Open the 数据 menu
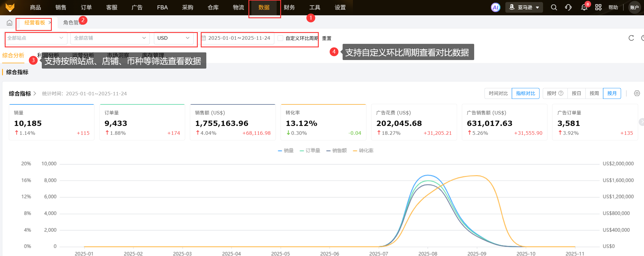644x256 pixels. point(264,7)
